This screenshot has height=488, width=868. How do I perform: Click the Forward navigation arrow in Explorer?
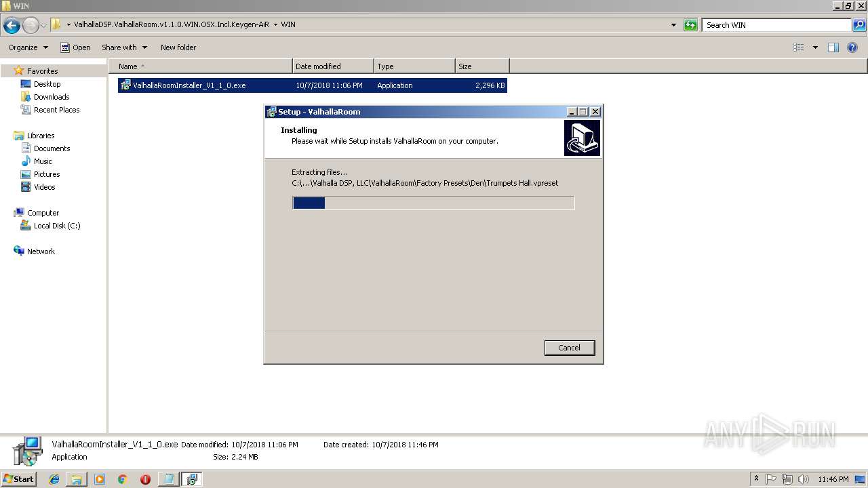pos(31,26)
